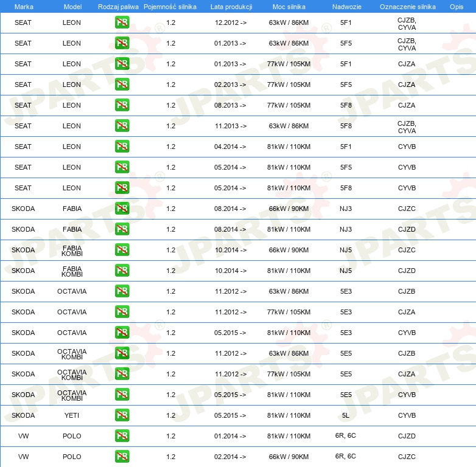Select the 12.2012 -> production date cell
Image resolution: width=476 pixels, height=467 pixels.
231,22
